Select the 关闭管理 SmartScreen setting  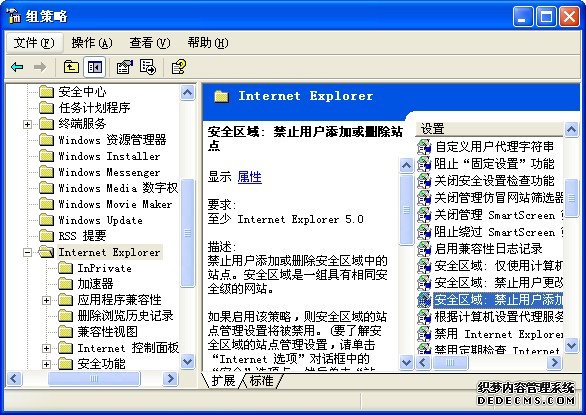(x=499, y=215)
